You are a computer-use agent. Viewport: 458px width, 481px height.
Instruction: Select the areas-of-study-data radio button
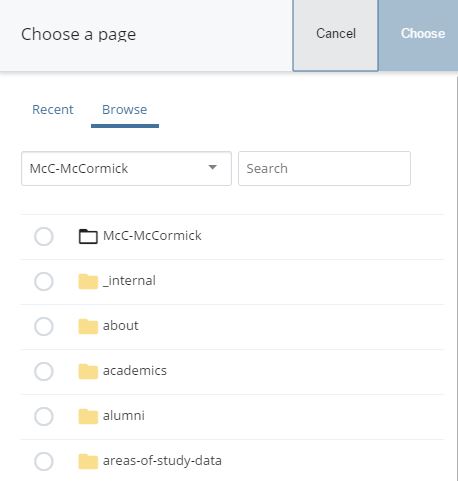[x=44, y=461]
